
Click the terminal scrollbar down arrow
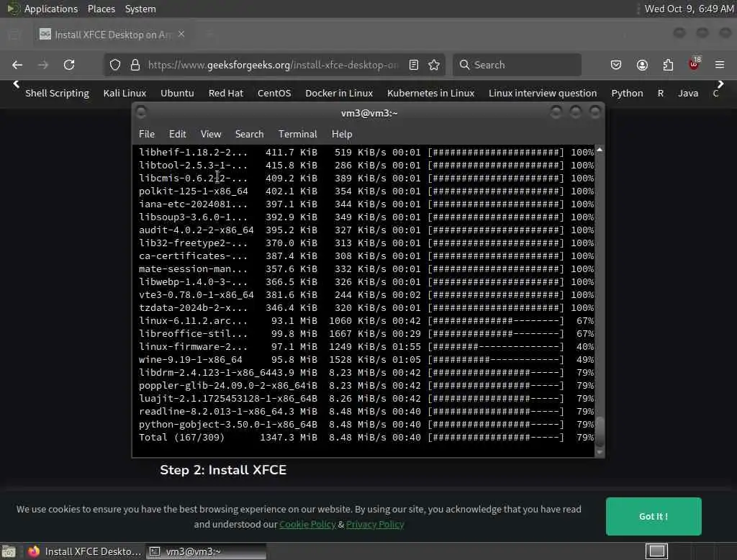tap(600, 452)
